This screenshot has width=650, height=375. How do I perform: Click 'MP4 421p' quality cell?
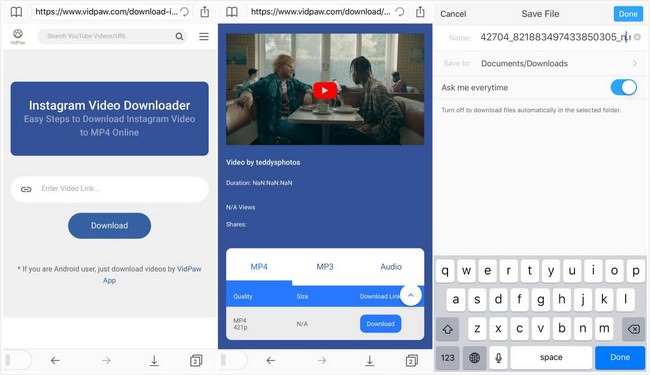[x=240, y=324]
